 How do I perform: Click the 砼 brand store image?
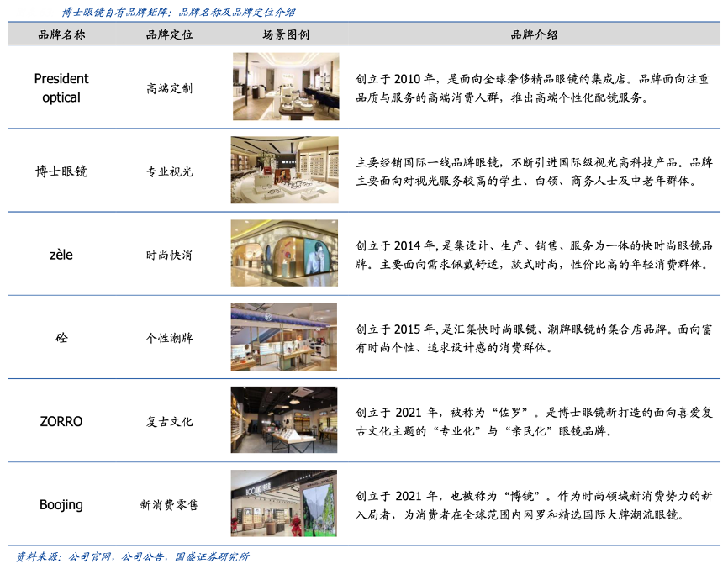click(285, 337)
